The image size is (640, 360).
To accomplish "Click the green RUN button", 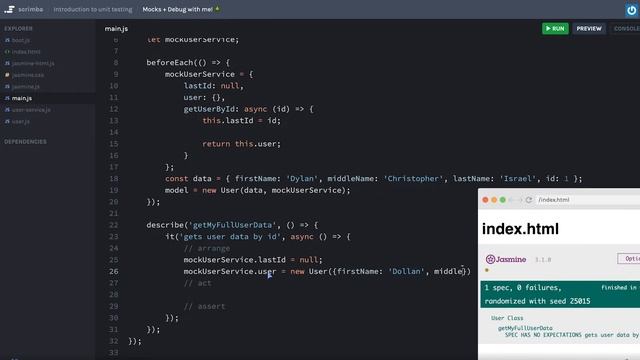I will coord(555,29).
